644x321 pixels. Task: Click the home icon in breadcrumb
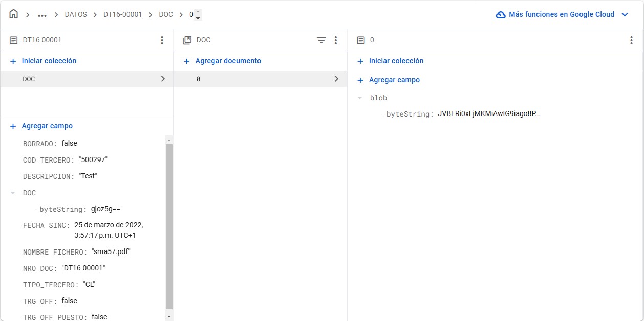[14, 14]
